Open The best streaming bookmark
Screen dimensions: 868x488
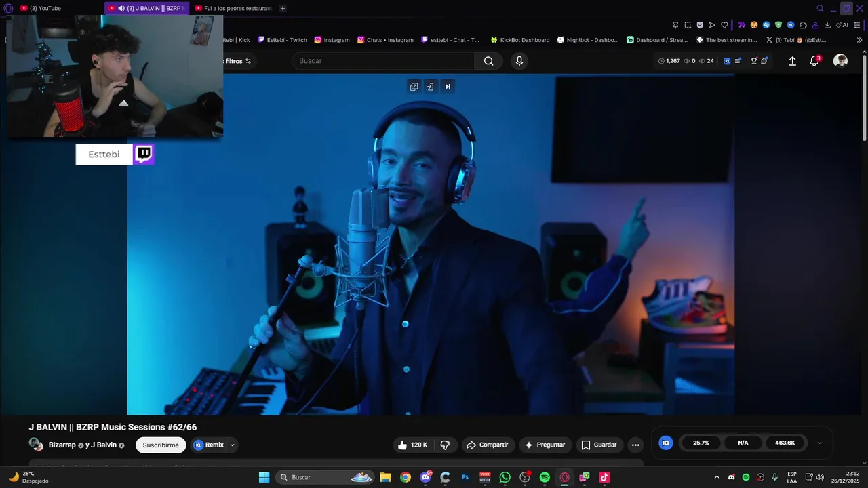[726, 40]
